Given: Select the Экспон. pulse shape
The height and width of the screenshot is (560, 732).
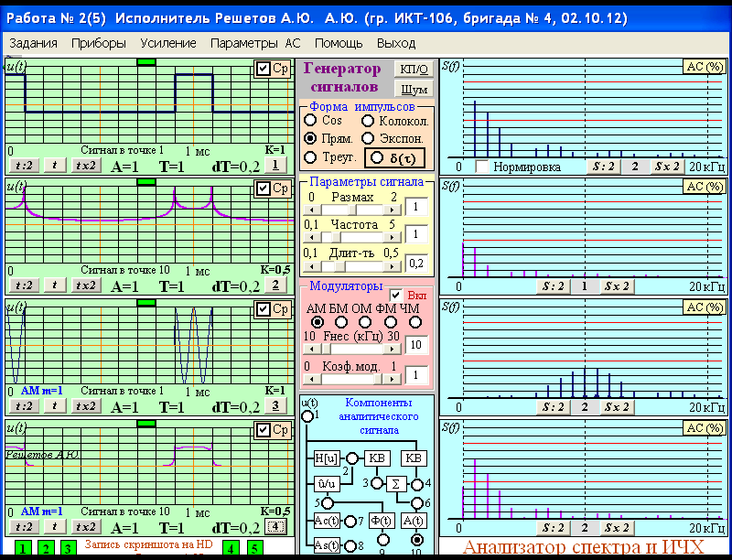Looking at the screenshot, I should tap(368, 138).
